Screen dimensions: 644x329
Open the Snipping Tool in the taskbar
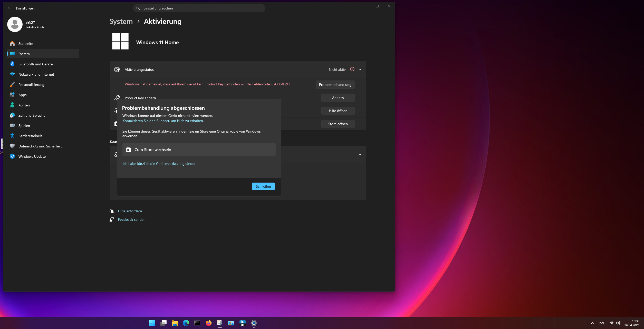click(x=220, y=323)
